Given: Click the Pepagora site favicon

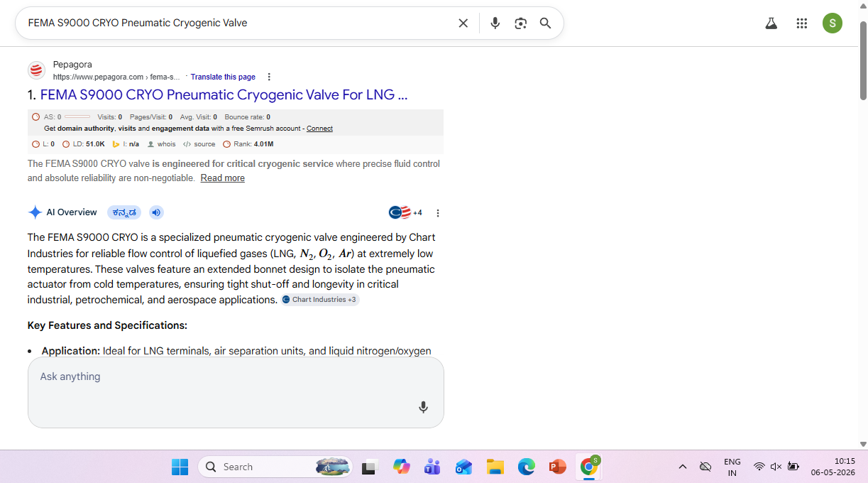Looking at the screenshot, I should [x=36, y=70].
